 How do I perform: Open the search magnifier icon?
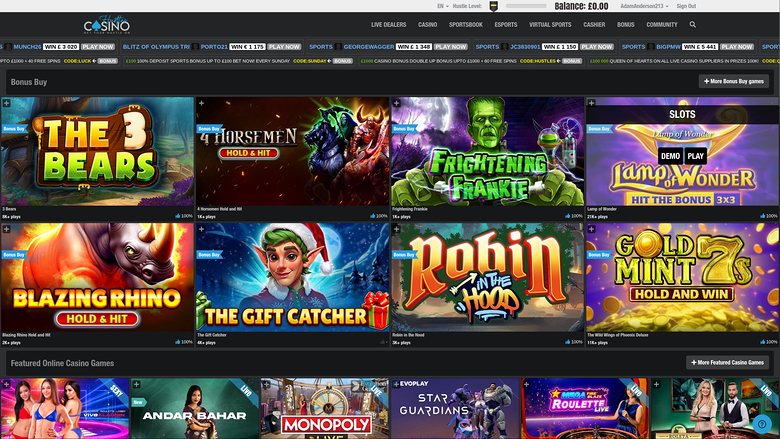pos(692,24)
